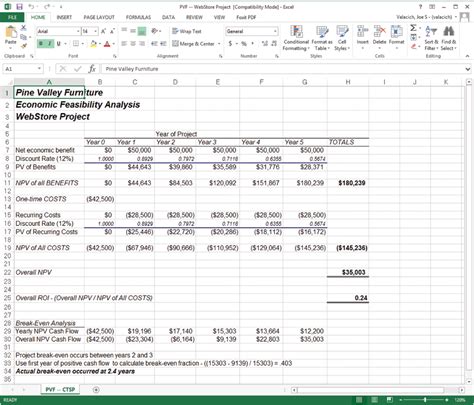Collapse the ribbon with the up chevron

click(x=467, y=56)
